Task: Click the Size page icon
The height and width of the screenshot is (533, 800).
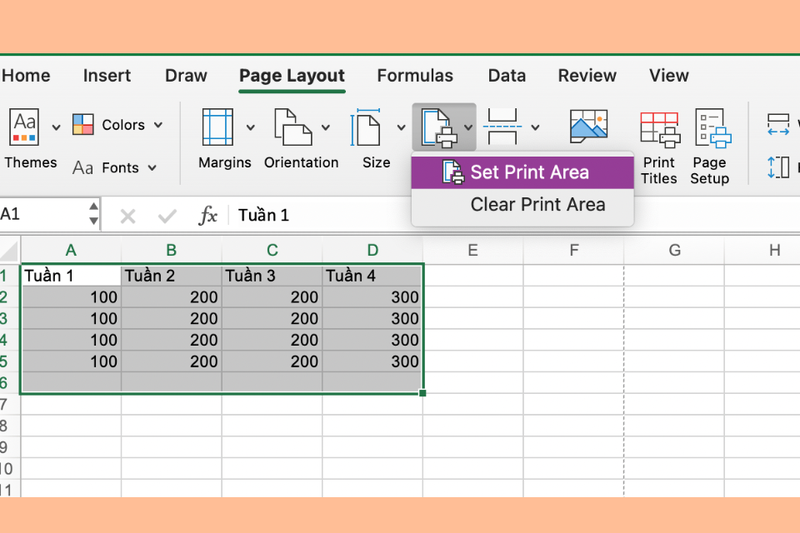Action: (365, 127)
